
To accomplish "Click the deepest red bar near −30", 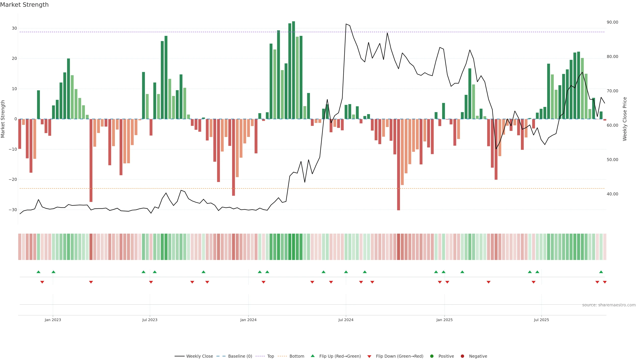I will [398, 165].
